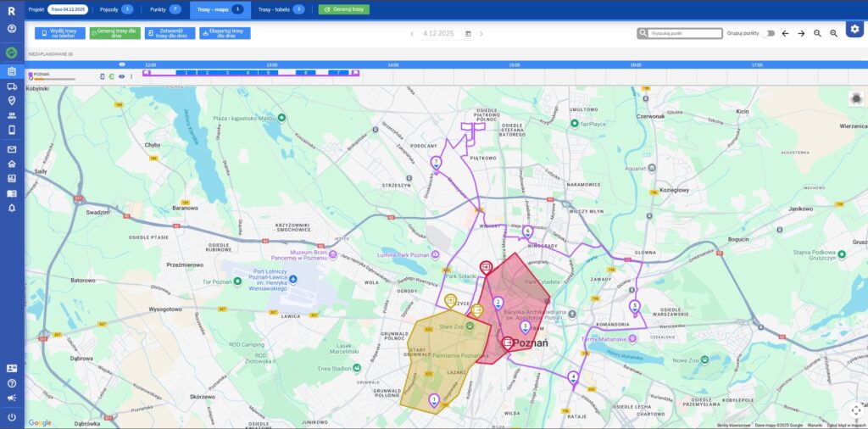Viewport: 868px width, 429px height.
Task: Click the Generuj trasy green button
Action: [x=343, y=9]
